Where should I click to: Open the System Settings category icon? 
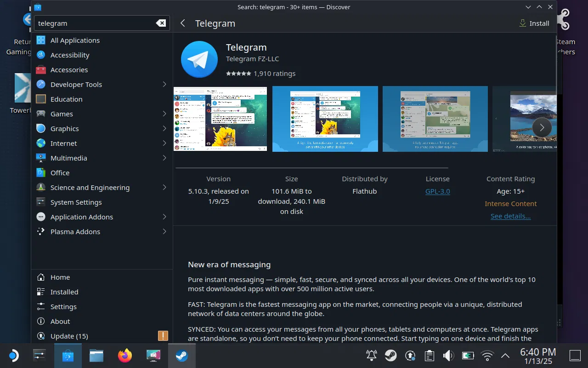pyautogui.click(x=41, y=202)
